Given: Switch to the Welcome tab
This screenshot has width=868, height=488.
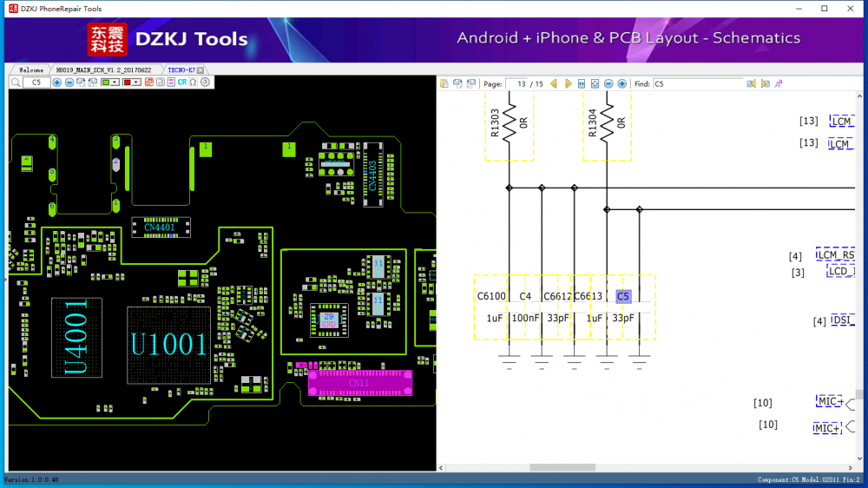Looking at the screenshot, I should (31, 69).
